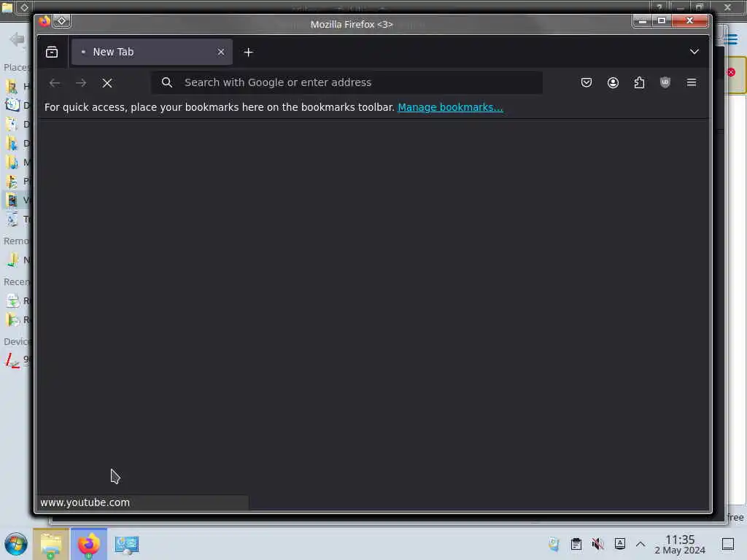Open Firefox View in the tab bar
This screenshot has height=560, width=747.
click(52, 52)
